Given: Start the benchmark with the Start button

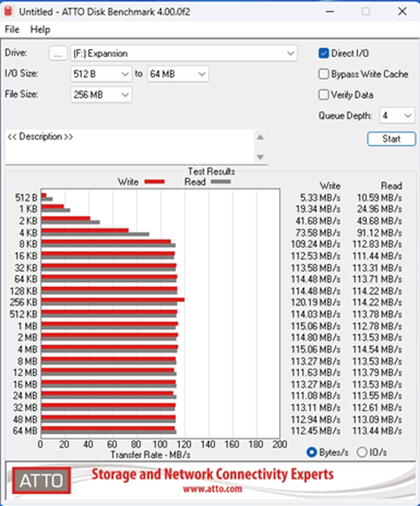Looking at the screenshot, I should pos(392,139).
